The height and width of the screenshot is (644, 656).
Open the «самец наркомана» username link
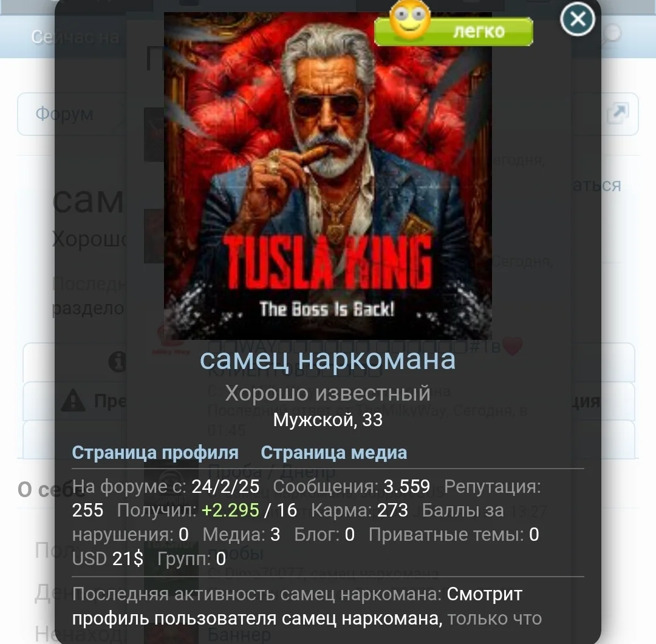[327, 359]
